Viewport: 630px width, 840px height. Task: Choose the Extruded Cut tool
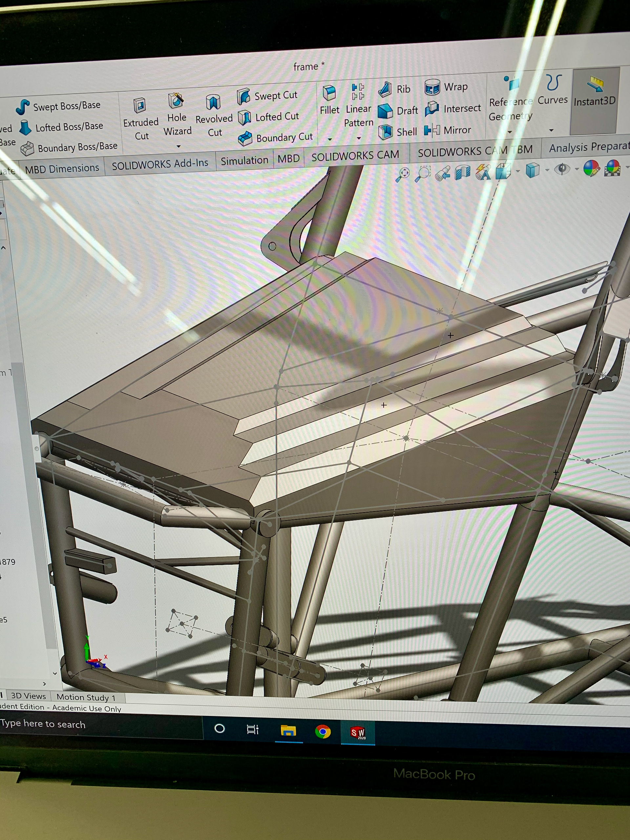click(140, 106)
